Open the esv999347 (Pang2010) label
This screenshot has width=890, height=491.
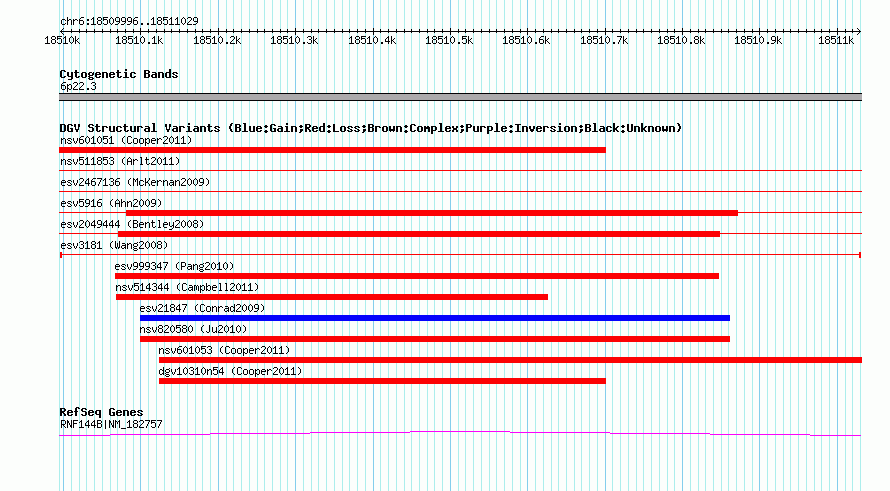coord(174,266)
